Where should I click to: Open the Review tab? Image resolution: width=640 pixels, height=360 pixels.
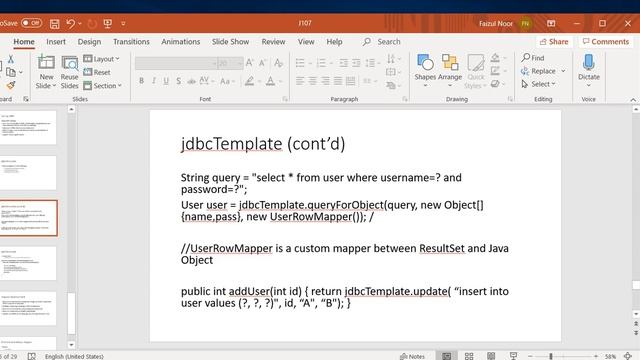click(273, 42)
